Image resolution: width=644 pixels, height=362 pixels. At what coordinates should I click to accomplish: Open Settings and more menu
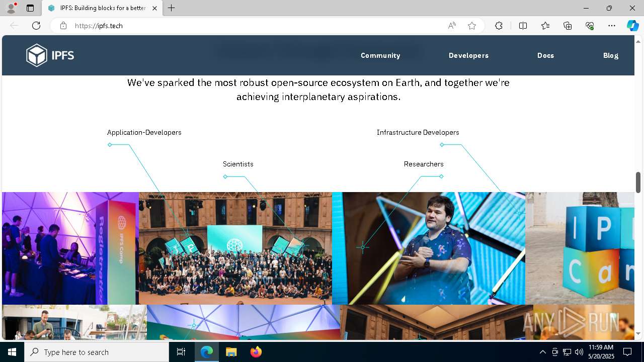click(612, 26)
